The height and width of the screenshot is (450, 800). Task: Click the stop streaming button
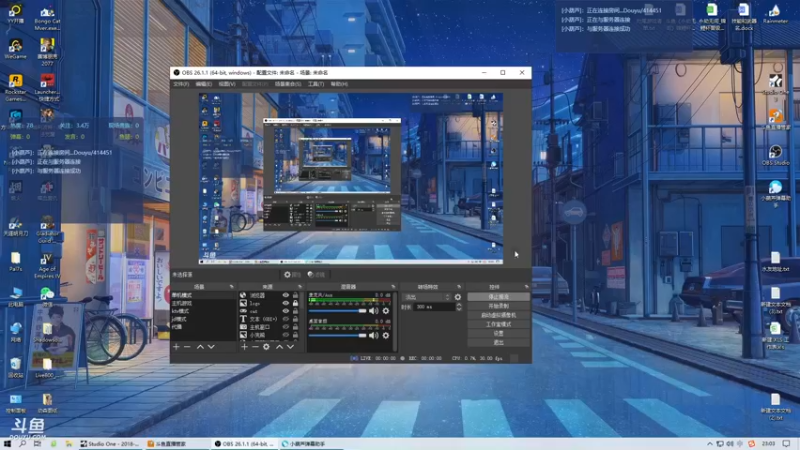[x=498, y=297]
